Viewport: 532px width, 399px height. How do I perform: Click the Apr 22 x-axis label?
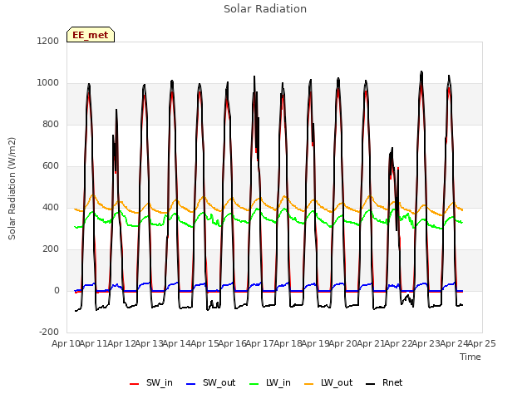(399, 343)
